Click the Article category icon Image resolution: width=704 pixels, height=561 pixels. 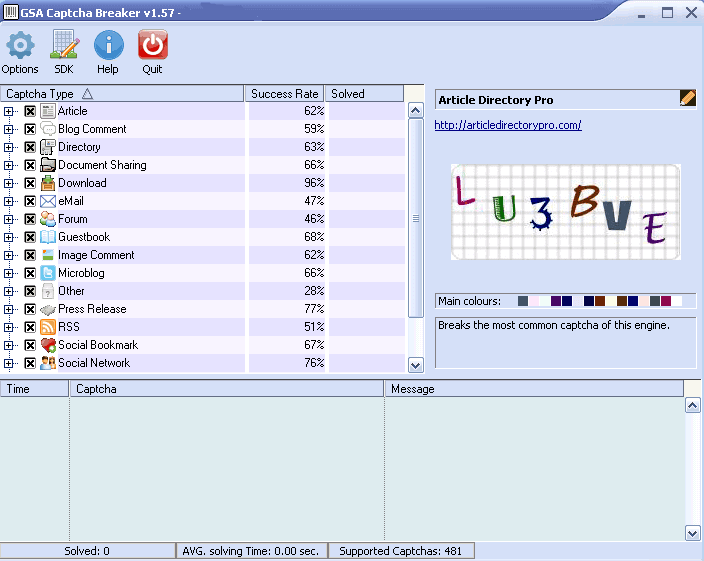point(48,111)
